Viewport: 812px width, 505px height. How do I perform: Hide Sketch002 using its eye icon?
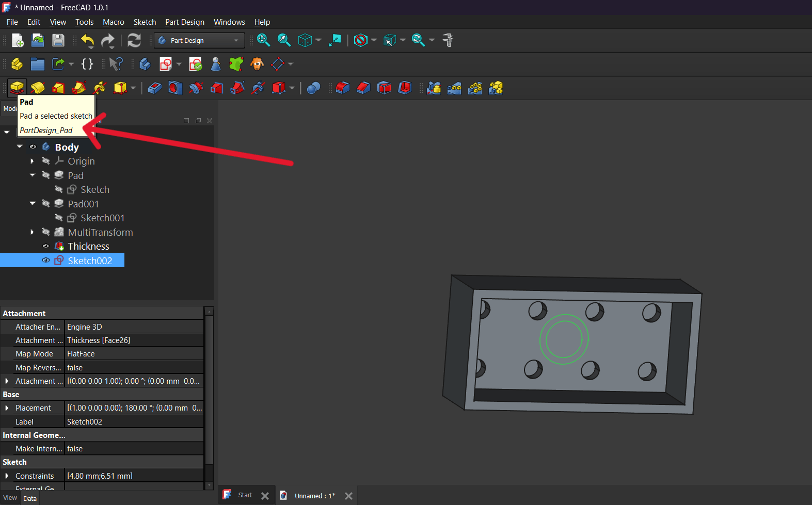point(46,260)
